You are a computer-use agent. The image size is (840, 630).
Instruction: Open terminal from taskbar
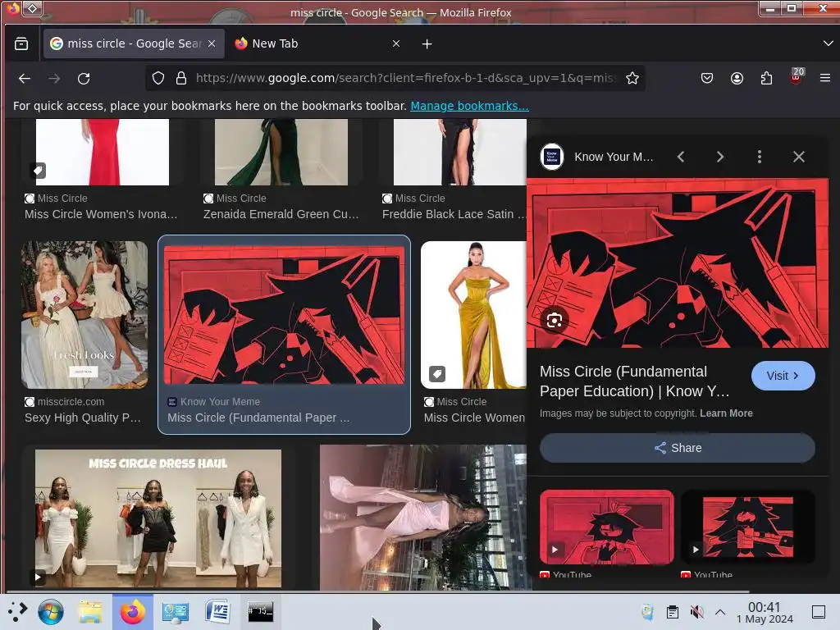(x=260, y=611)
